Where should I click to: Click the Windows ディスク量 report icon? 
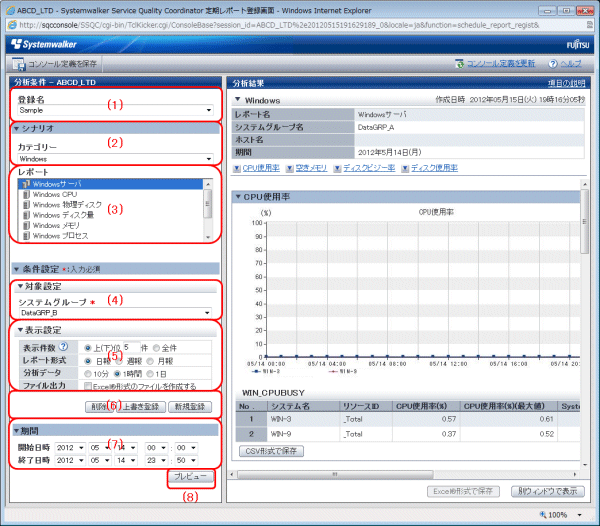pos(26,215)
